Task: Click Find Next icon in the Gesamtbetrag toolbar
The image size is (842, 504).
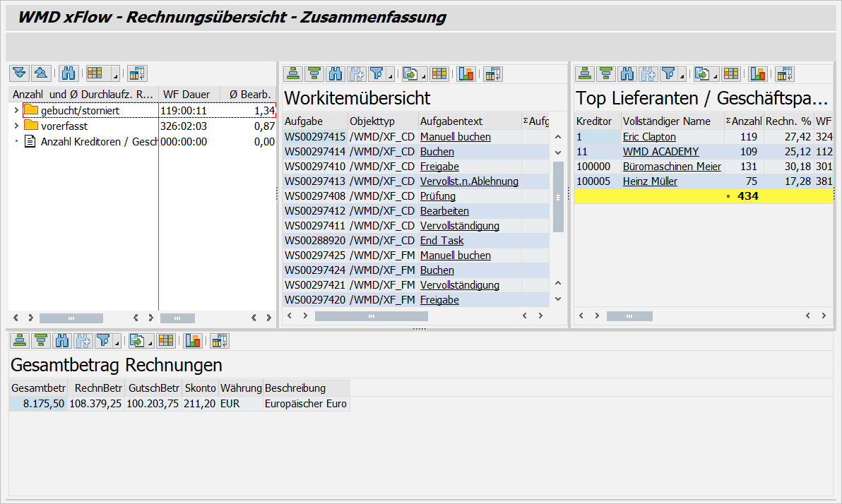Action: tap(83, 340)
